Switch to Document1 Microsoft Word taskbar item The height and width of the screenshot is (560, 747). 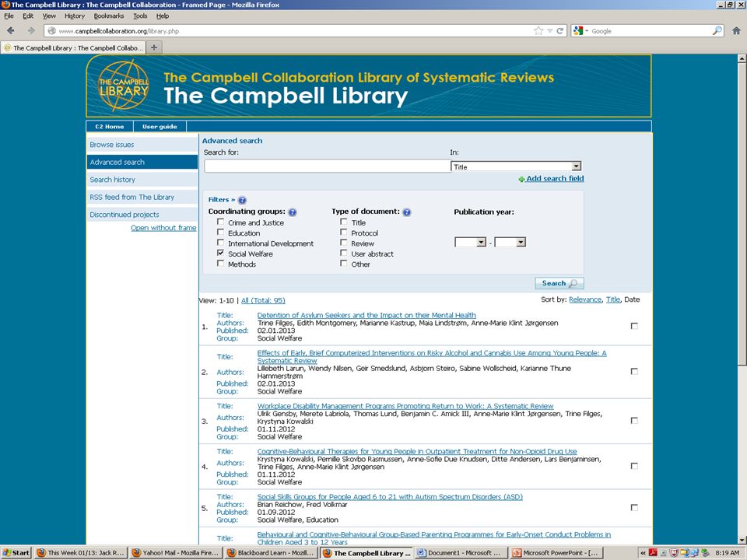460,553
